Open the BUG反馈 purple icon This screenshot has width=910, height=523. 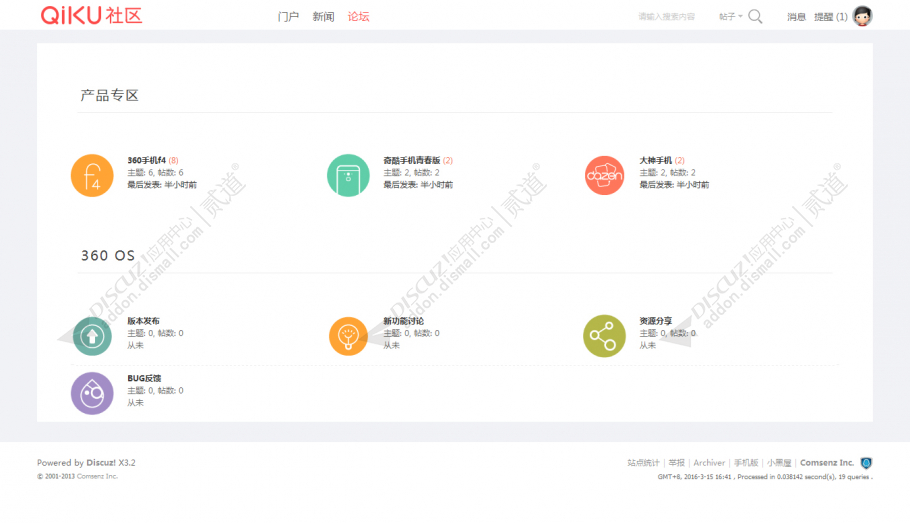[92, 394]
